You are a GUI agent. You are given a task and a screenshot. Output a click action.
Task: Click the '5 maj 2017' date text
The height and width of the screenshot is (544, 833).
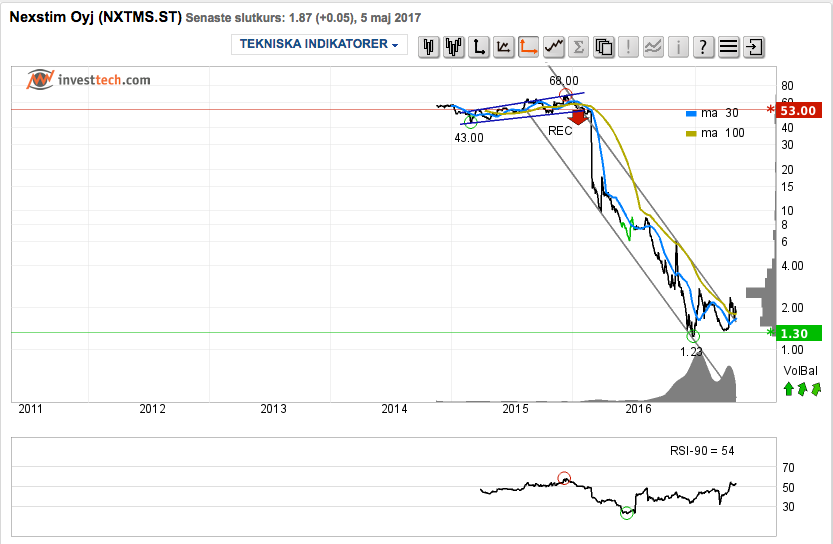tap(390, 18)
